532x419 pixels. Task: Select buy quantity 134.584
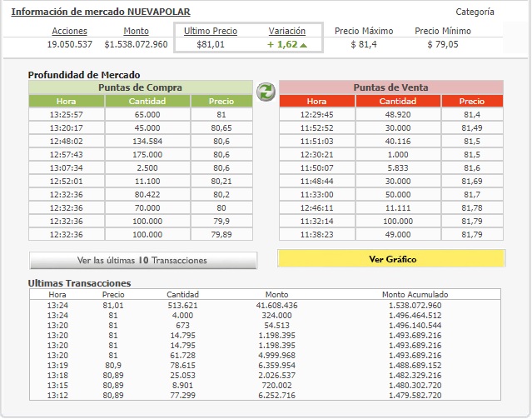coord(147,142)
